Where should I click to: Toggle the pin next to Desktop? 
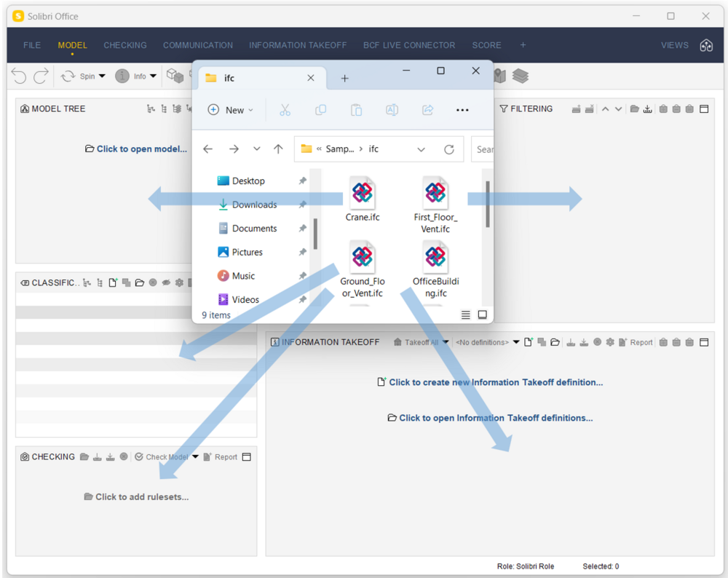tap(303, 181)
